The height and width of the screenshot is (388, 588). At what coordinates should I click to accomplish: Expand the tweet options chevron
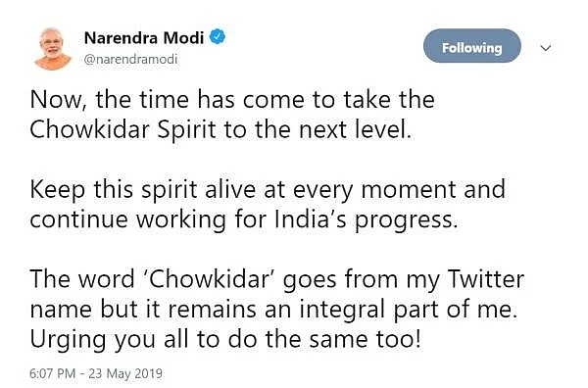tap(546, 48)
